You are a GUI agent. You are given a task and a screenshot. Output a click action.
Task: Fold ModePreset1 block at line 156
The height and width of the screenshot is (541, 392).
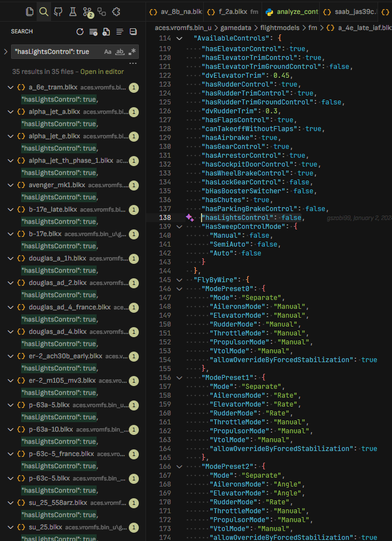pos(179,378)
